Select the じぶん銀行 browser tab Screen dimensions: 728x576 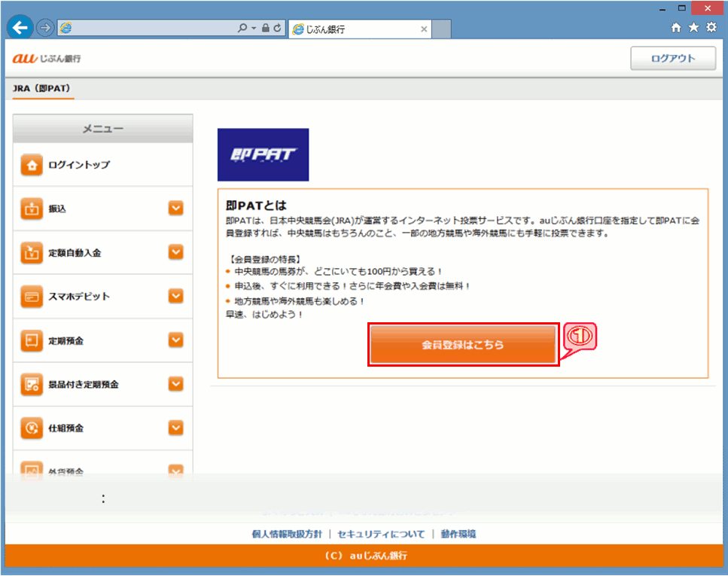360,29
